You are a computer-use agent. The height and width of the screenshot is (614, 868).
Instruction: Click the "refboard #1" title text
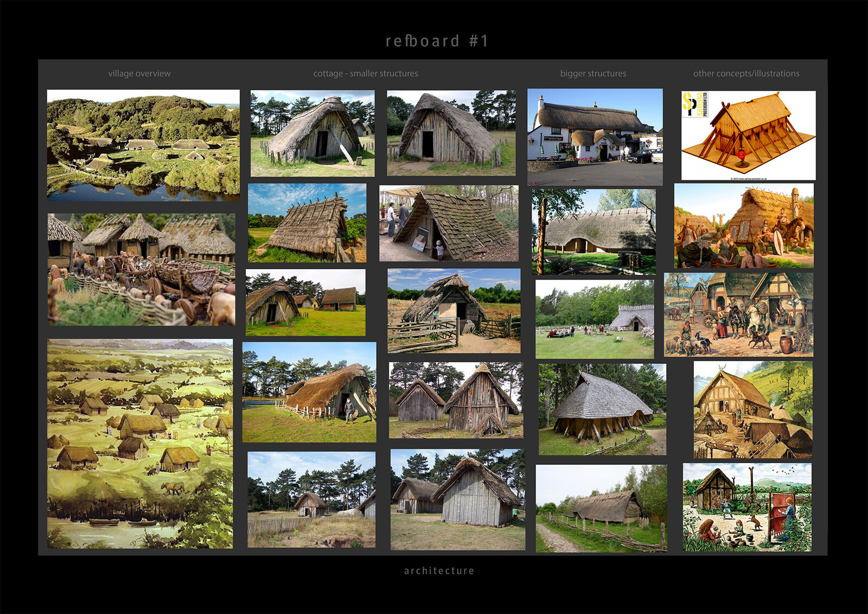(x=437, y=41)
